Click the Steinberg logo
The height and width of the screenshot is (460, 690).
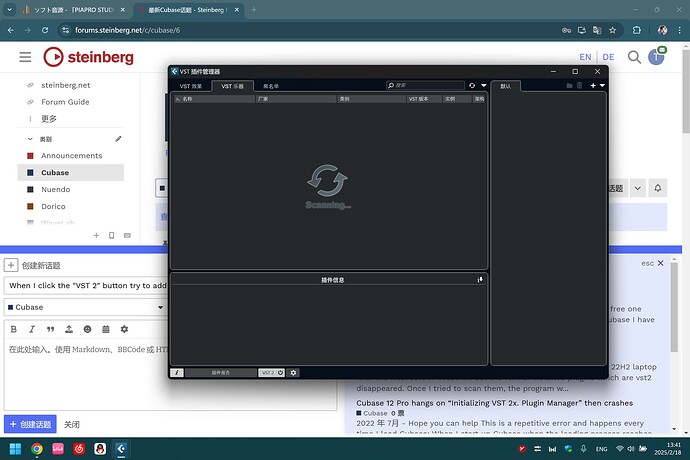(88, 57)
